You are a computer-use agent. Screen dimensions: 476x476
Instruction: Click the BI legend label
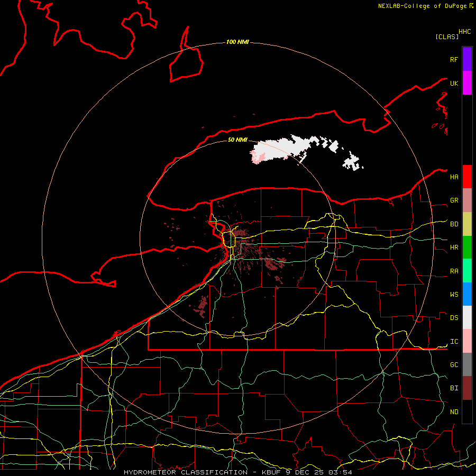click(x=454, y=388)
